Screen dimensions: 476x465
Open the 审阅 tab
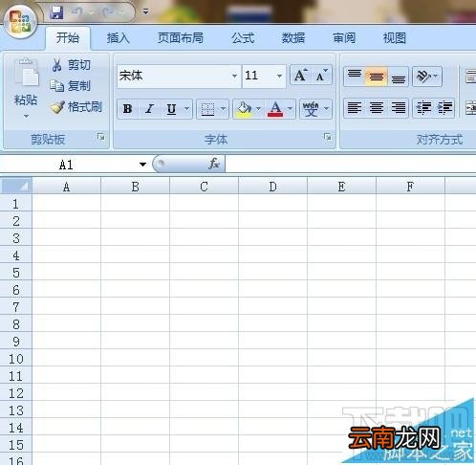click(344, 38)
